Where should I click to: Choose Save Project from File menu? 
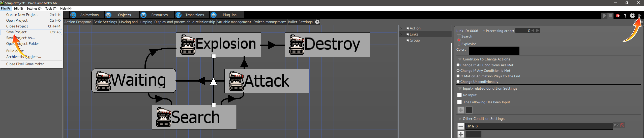pos(31,32)
